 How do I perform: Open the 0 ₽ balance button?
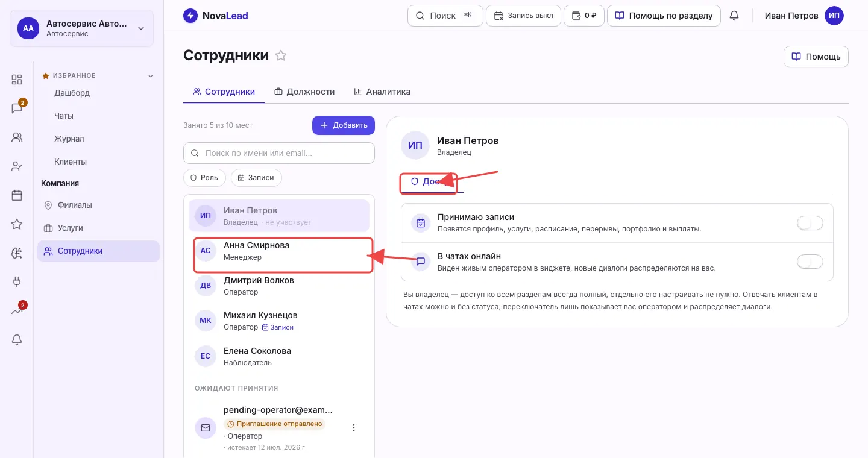coord(583,16)
